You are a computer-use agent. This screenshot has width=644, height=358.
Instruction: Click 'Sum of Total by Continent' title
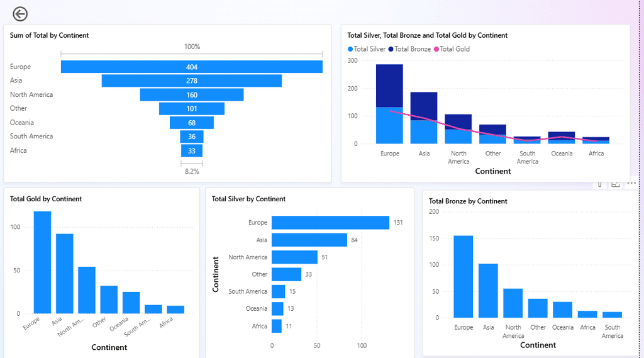(x=49, y=35)
